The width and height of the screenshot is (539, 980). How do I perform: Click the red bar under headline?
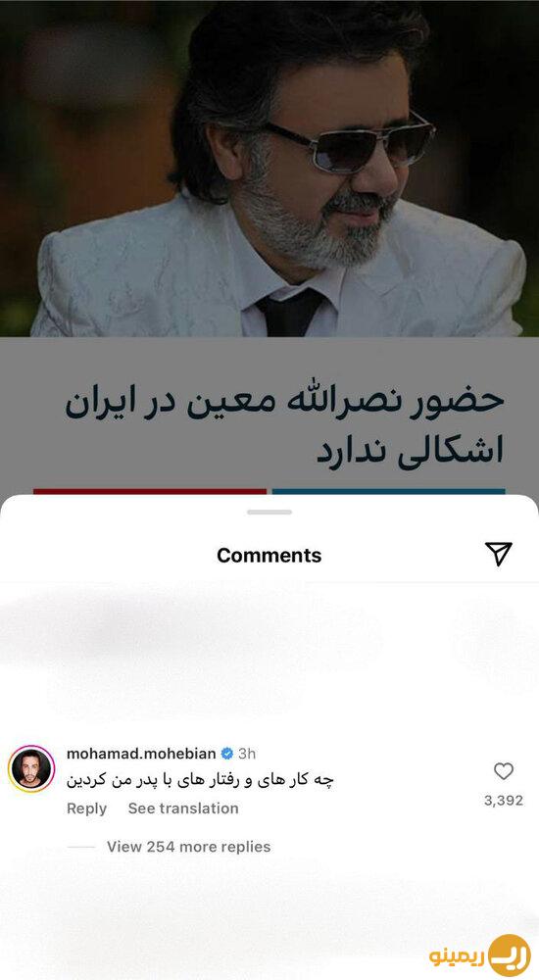(x=150, y=492)
